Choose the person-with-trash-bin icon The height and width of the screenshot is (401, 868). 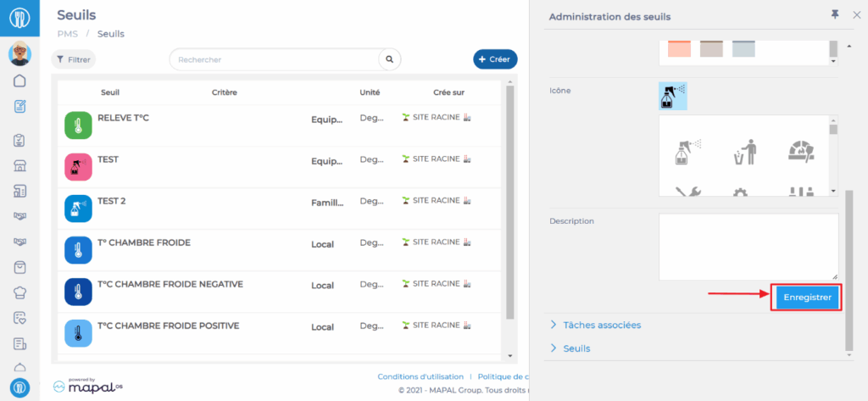745,151
